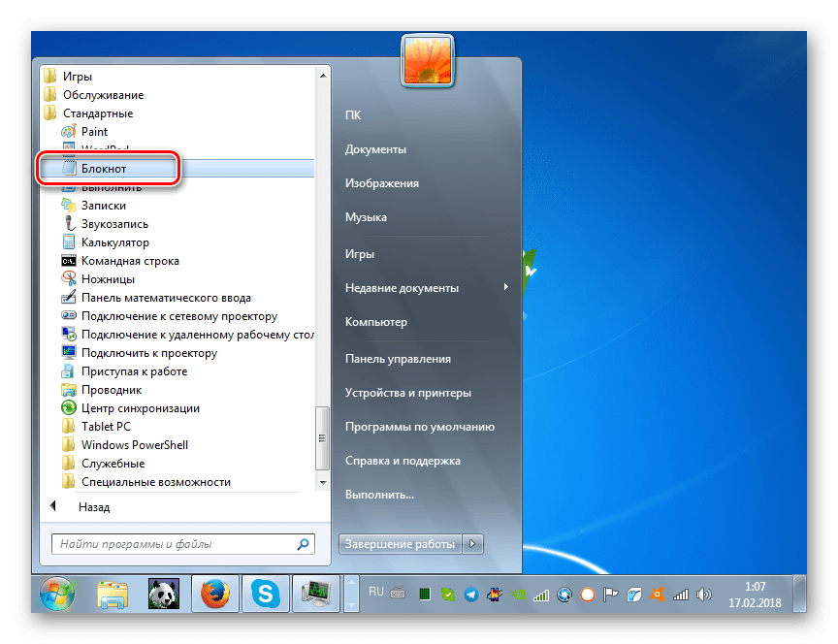Open ПК user folder link
Screen dimensions: 838x644
353,114
